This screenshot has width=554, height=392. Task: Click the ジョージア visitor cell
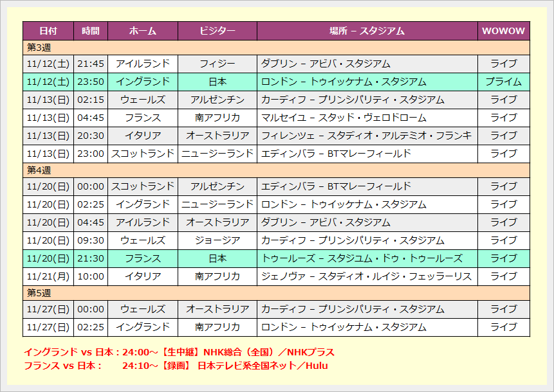(x=217, y=240)
